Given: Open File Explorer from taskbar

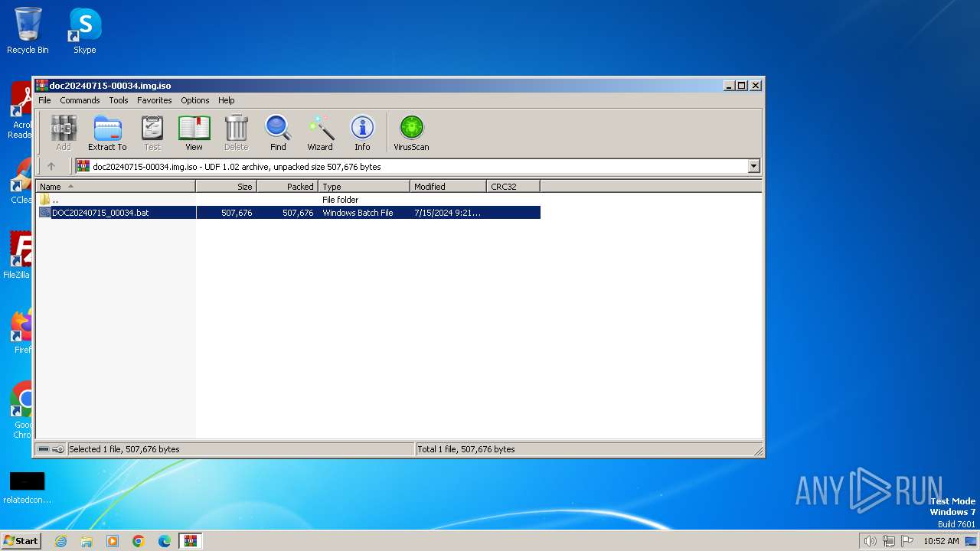Looking at the screenshot, I should click(87, 541).
